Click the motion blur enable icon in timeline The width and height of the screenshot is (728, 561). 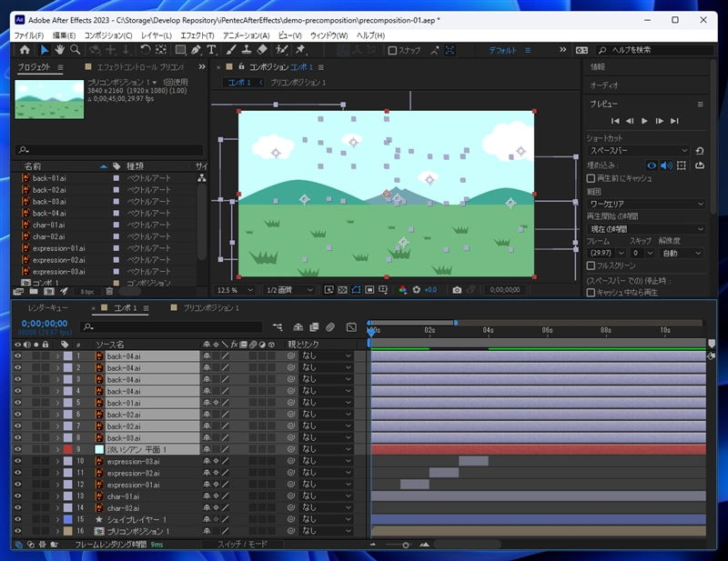330,327
